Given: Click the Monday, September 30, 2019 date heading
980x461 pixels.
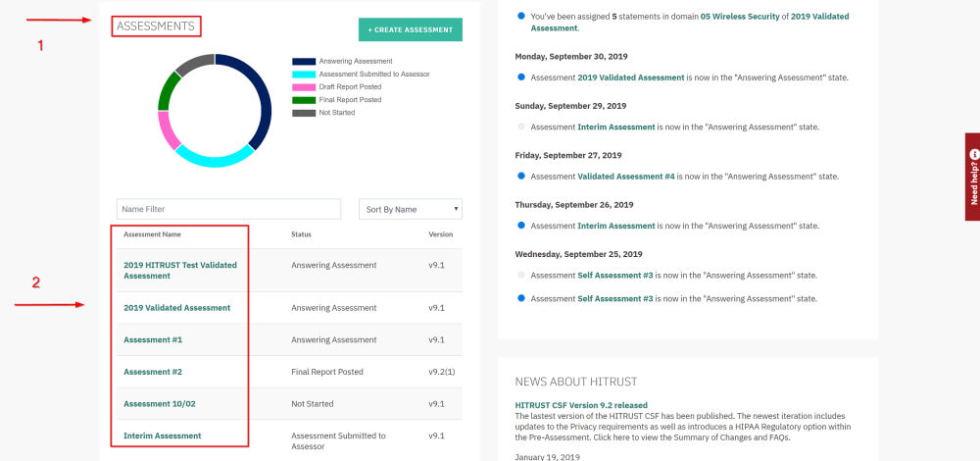Looking at the screenshot, I should 571,56.
